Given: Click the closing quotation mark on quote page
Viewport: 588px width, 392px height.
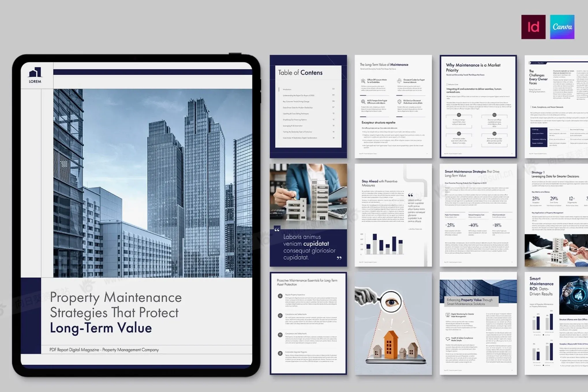Looking at the screenshot, I should (x=339, y=258).
